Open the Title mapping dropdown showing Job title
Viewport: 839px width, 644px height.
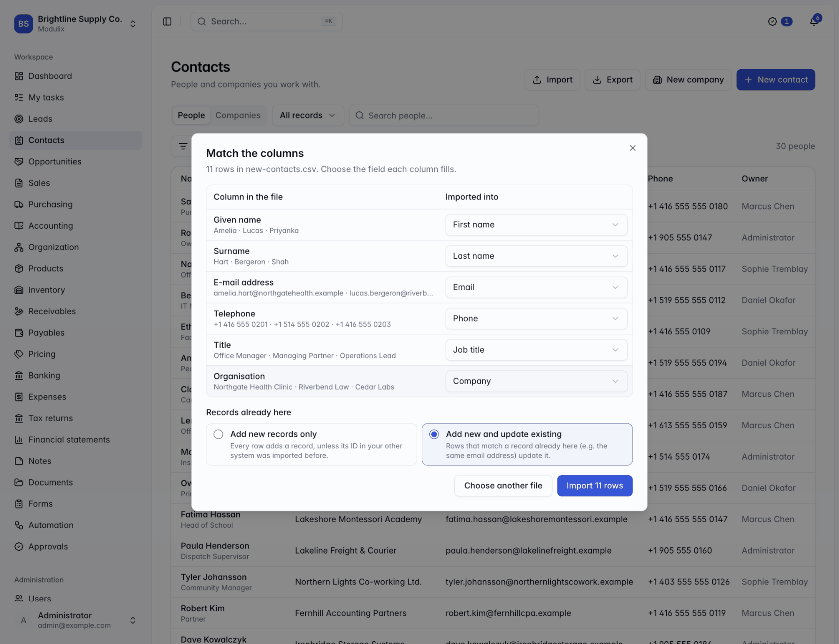536,350
